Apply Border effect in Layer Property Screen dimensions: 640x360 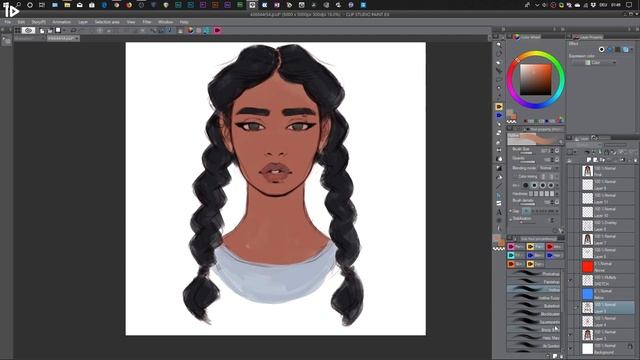coord(601,49)
